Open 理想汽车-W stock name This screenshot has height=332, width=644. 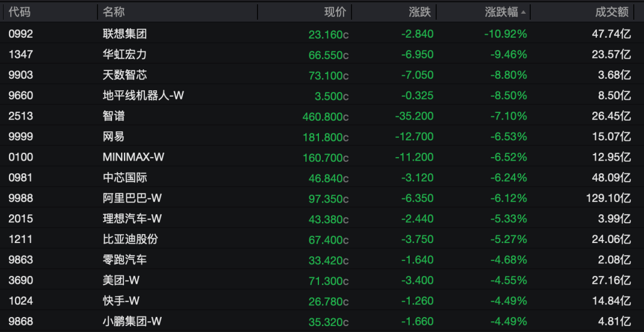point(132,219)
